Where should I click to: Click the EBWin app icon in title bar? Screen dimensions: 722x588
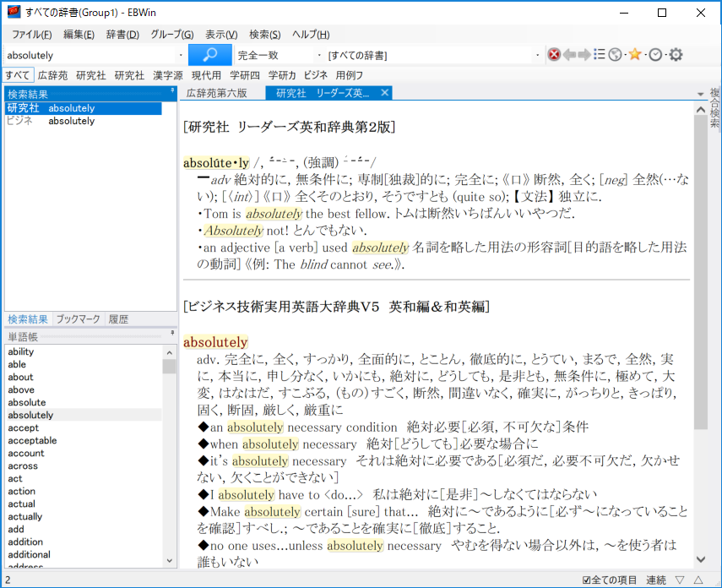(14, 12)
